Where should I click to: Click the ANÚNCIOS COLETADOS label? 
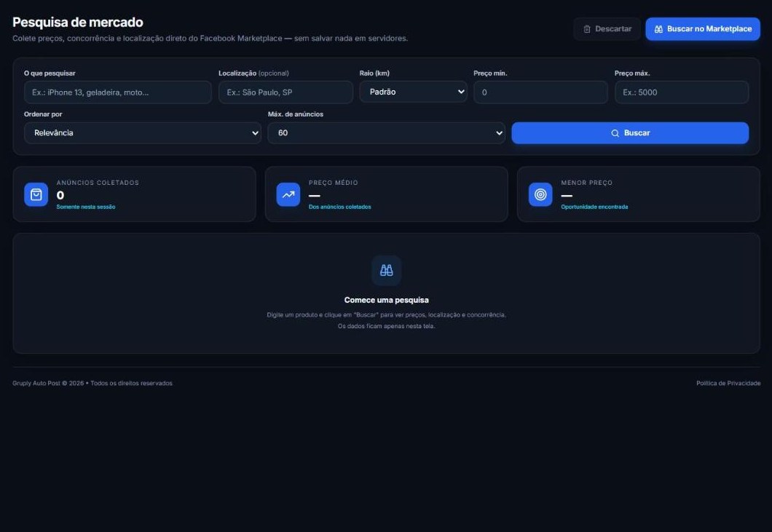98,183
